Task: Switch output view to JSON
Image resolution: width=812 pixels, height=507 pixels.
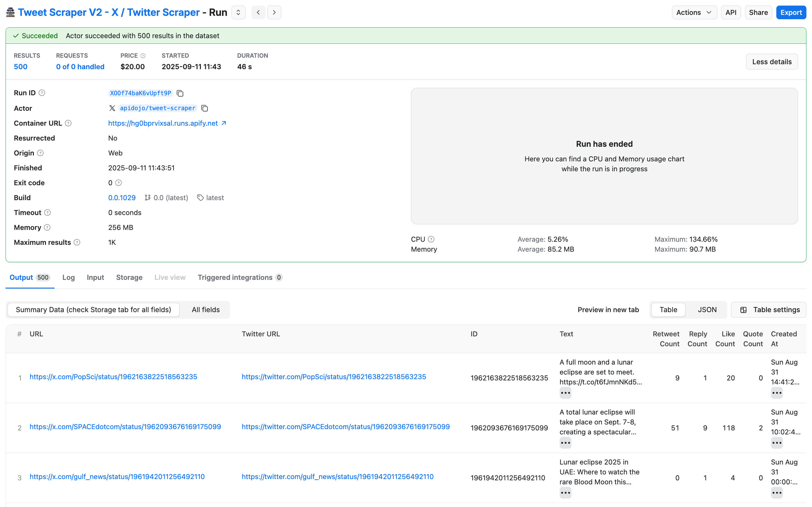Action: click(x=707, y=309)
